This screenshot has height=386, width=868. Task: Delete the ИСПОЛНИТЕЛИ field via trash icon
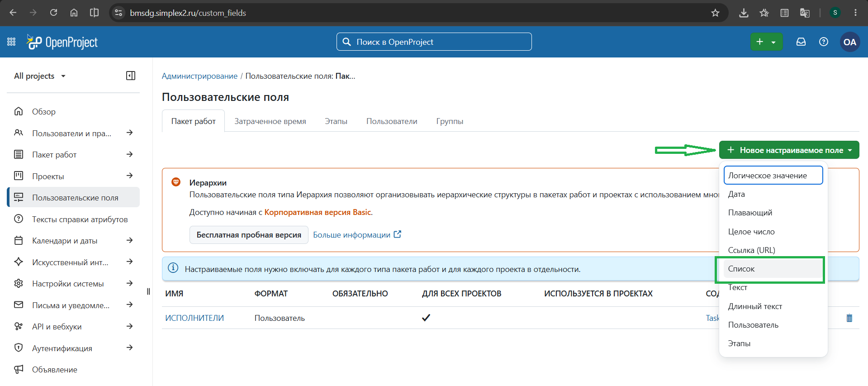click(x=849, y=318)
